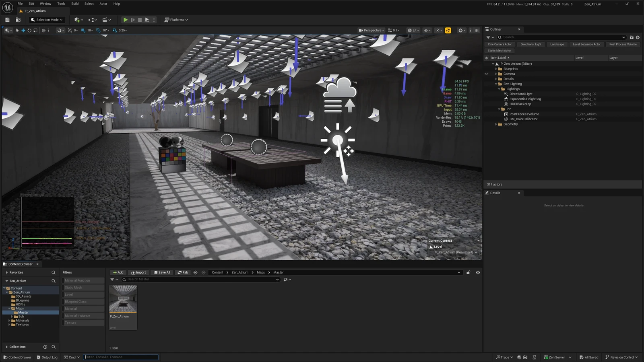Click the hourglass derived data icon in status bar
Image resolution: width=644 pixels, height=362 pixels.
pos(534,357)
